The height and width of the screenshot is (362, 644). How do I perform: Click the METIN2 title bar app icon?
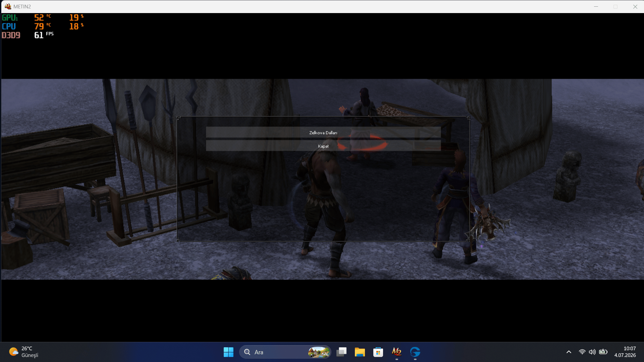[x=8, y=6]
